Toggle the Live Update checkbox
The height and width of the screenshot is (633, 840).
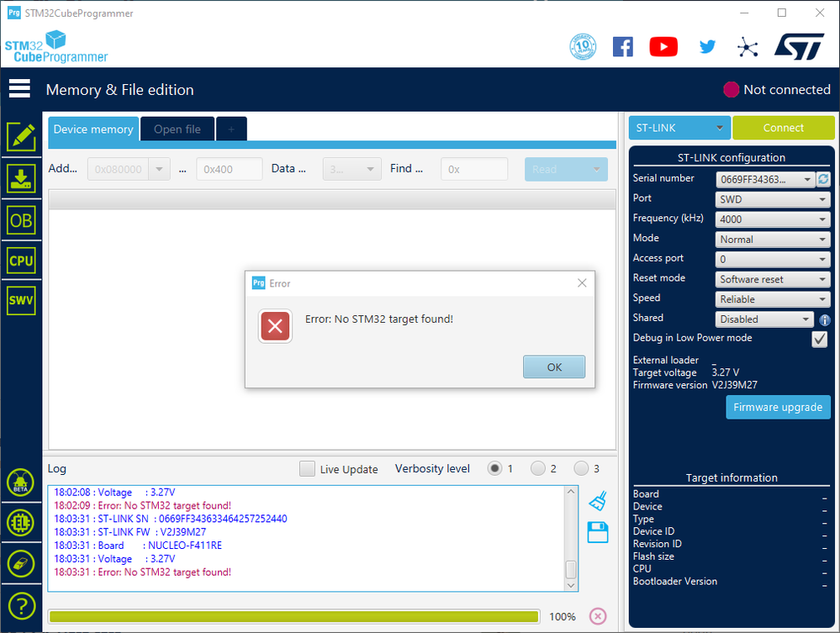coord(307,468)
